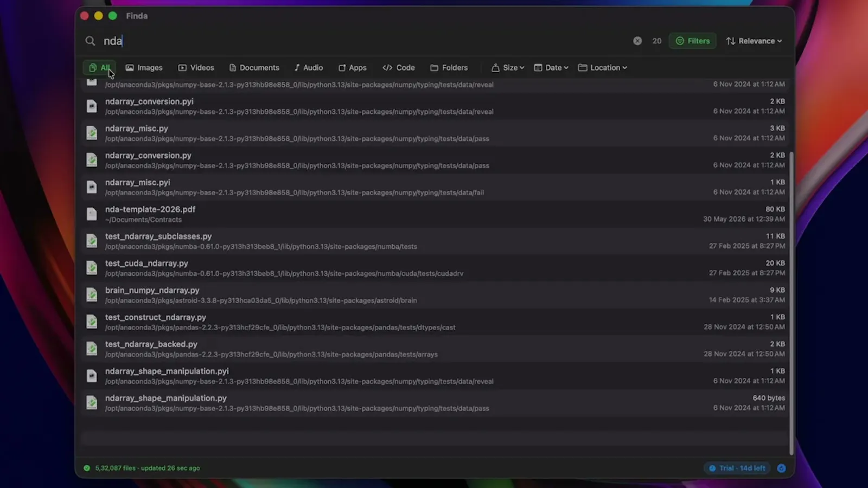Click the file icon of ndarray_conversion.py
The height and width of the screenshot is (488, 868).
click(x=92, y=160)
